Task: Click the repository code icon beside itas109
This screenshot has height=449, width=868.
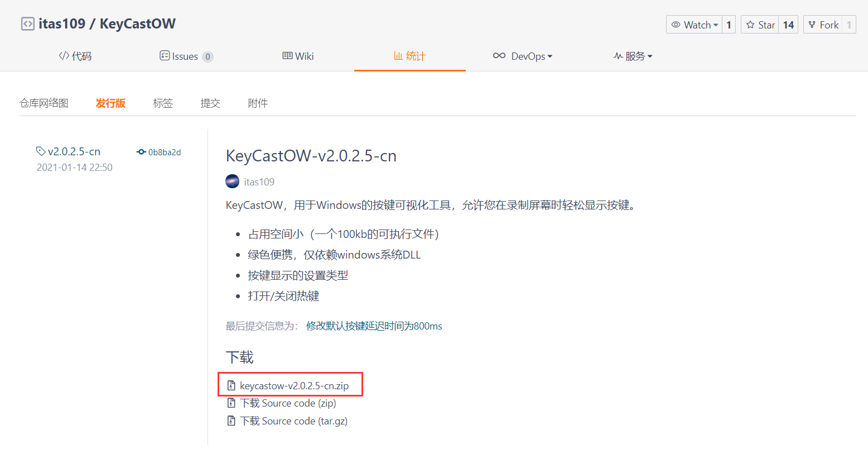Action: coord(27,24)
